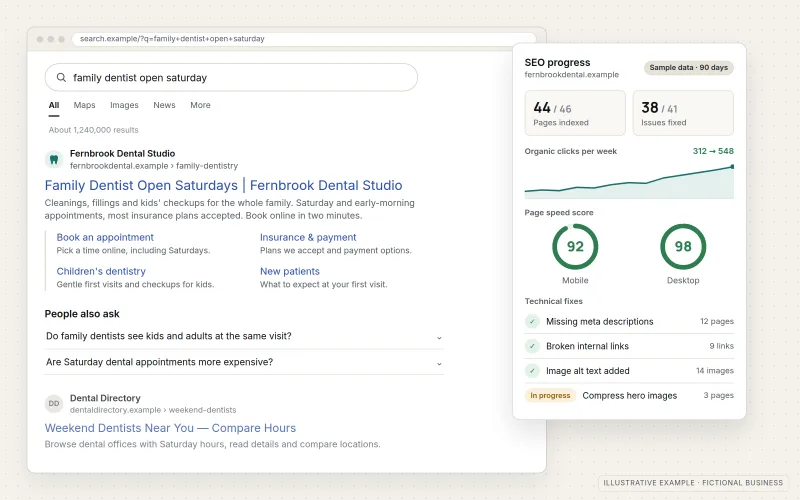800x500 pixels.
Task: Click the '12 pages' value
Action: pos(717,321)
